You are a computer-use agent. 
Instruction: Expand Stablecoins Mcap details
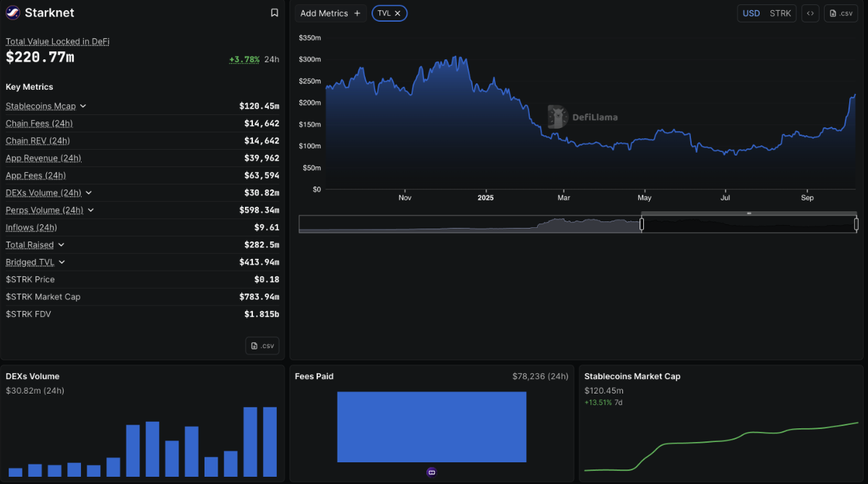coord(83,106)
